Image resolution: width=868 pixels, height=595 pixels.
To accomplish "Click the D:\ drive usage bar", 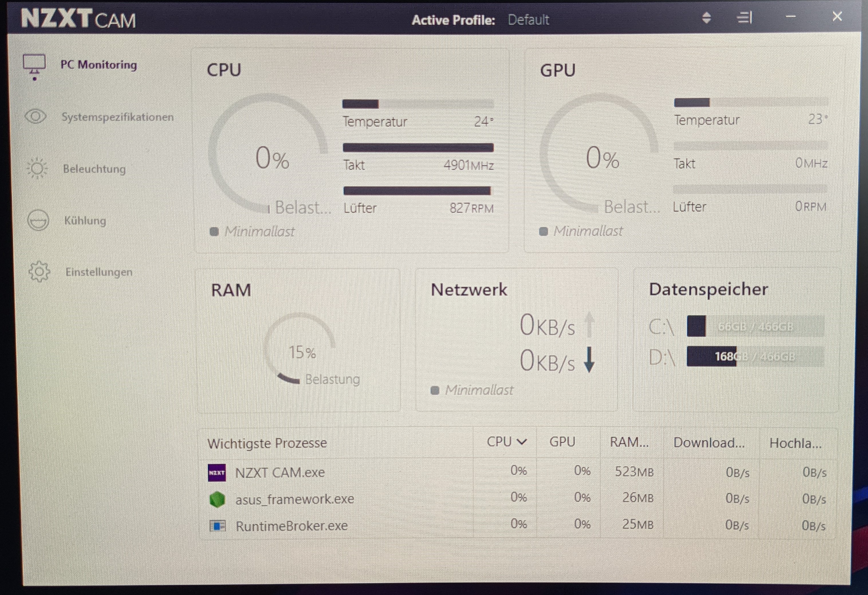I will tap(755, 356).
